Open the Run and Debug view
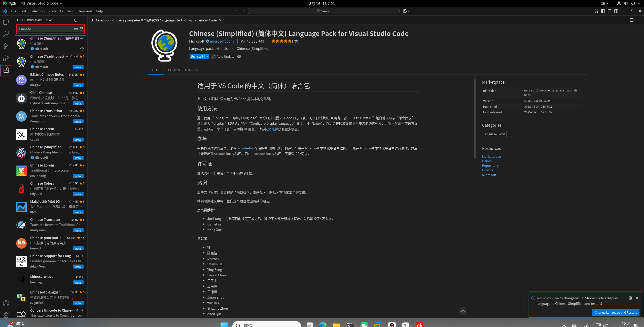 click(6, 58)
